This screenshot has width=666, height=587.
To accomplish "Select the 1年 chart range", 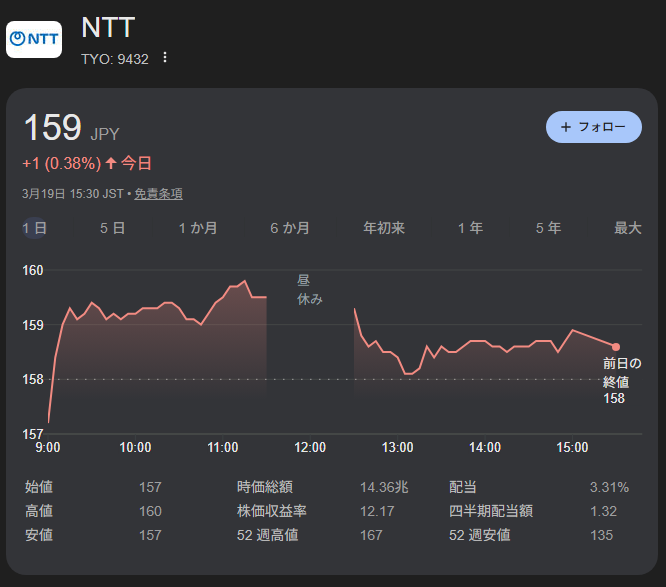I will click(x=470, y=228).
